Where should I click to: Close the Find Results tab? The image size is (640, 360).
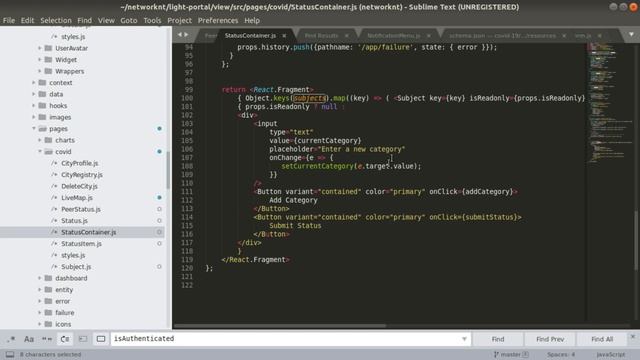347,36
